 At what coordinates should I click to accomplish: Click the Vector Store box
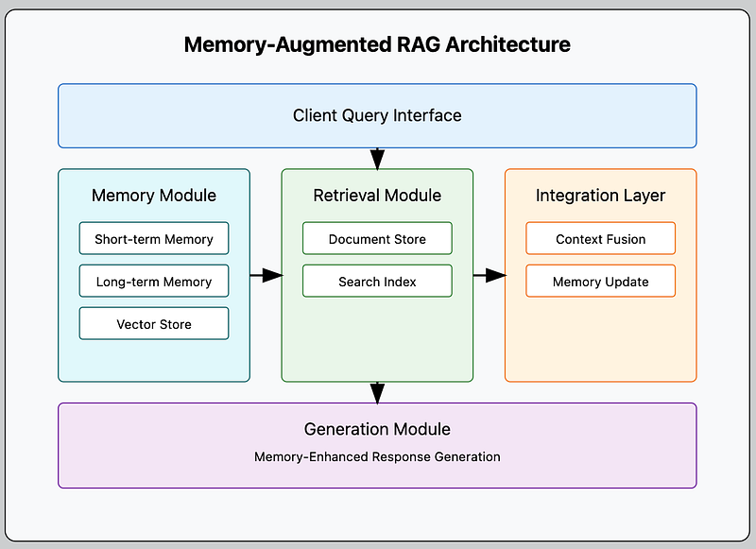pos(154,323)
